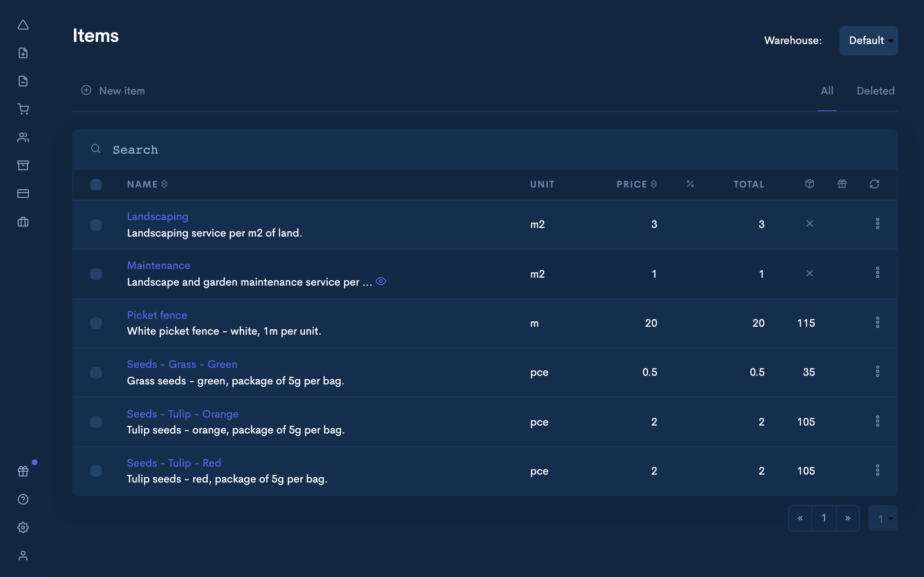Check the Picket fence row checkbox
Image resolution: width=924 pixels, height=577 pixels.
(x=96, y=323)
